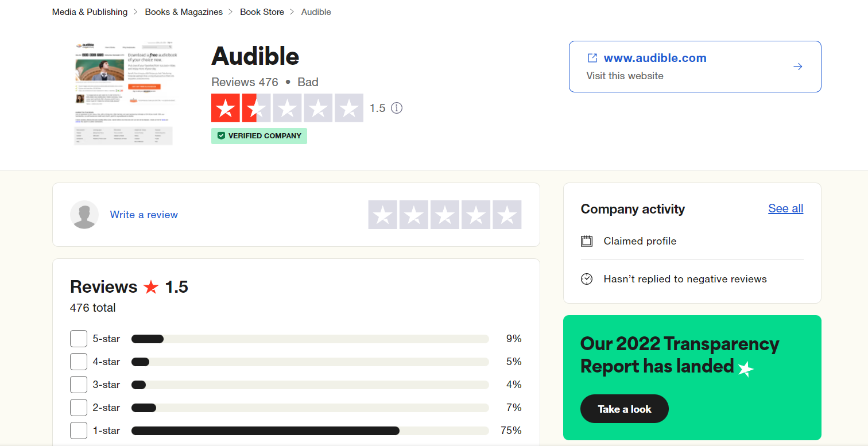Image resolution: width=868 pixels, height=446 pixels.
Task: Click the user avatar icon beside Write a review
Action: point(84,215)
